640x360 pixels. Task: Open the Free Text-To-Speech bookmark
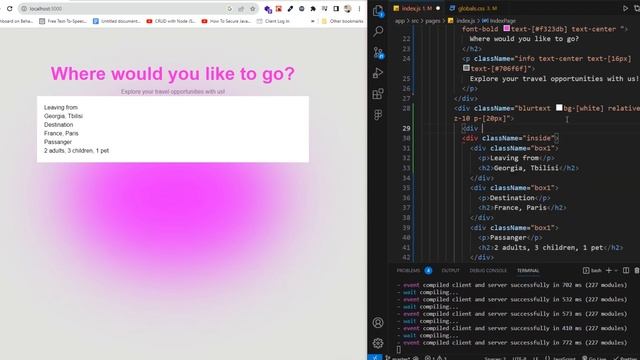(62, 21)
